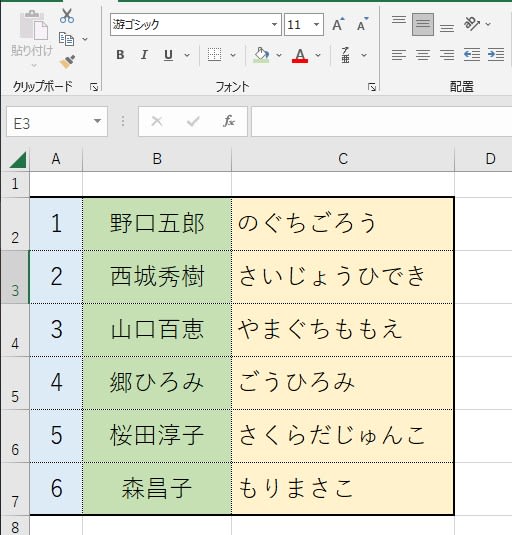Expand underline style options arrow
512x535 pixels.
187,55
